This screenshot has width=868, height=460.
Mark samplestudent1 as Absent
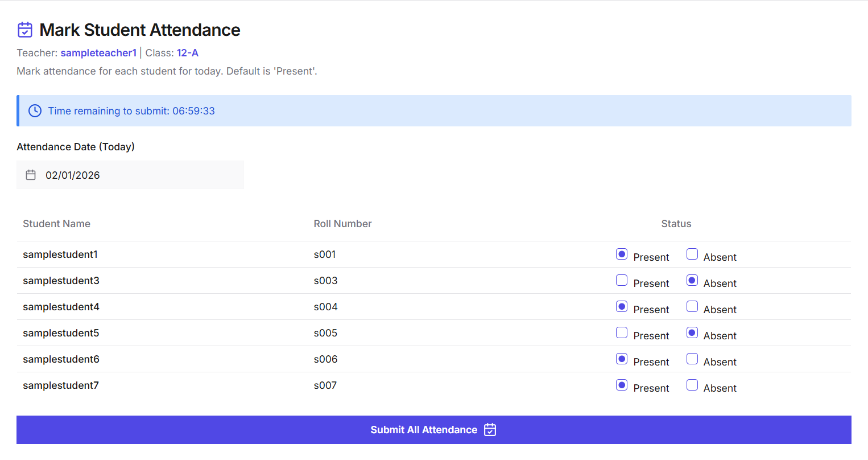[x=692, y=254]
